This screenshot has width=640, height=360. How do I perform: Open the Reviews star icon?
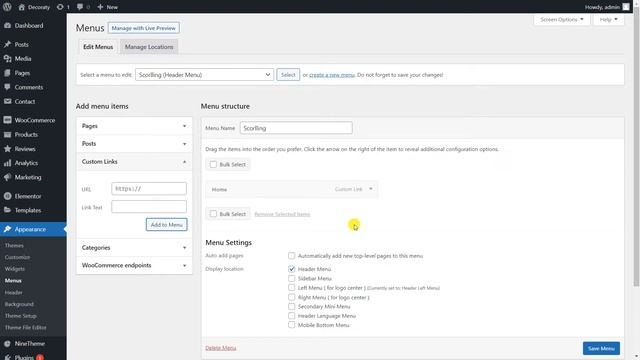click(x=7, y=149)
